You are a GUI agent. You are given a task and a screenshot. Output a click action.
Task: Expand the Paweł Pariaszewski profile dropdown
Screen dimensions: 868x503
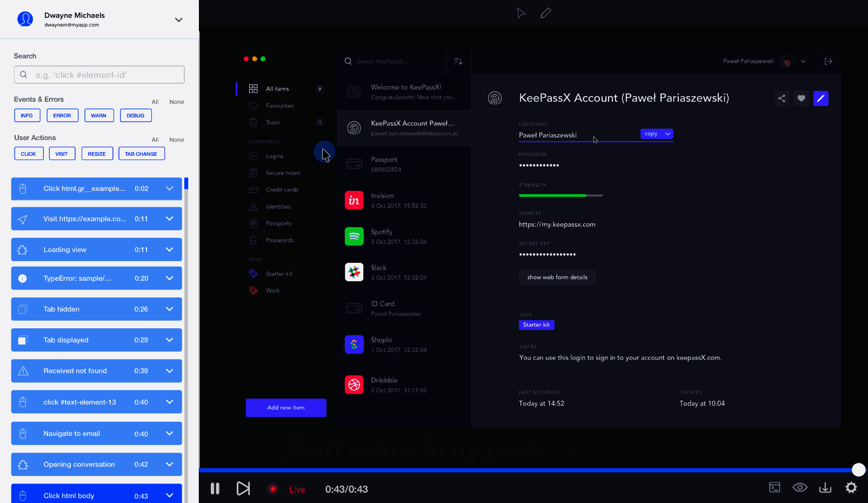(804, 61)
